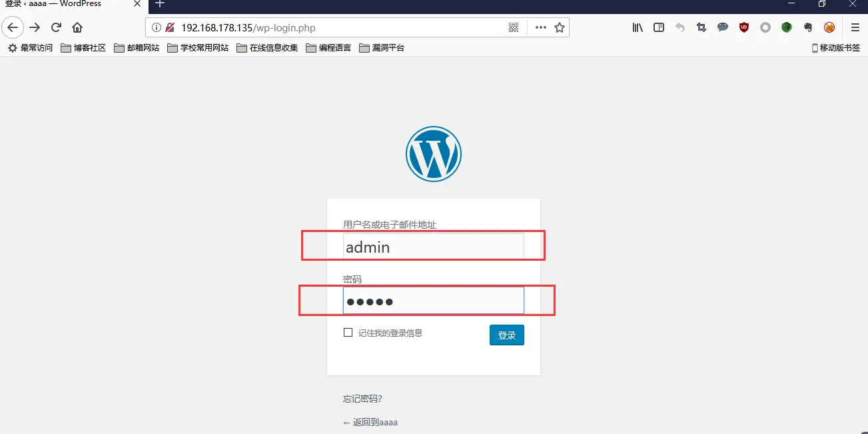Restore down the browser window

[822, 4]
